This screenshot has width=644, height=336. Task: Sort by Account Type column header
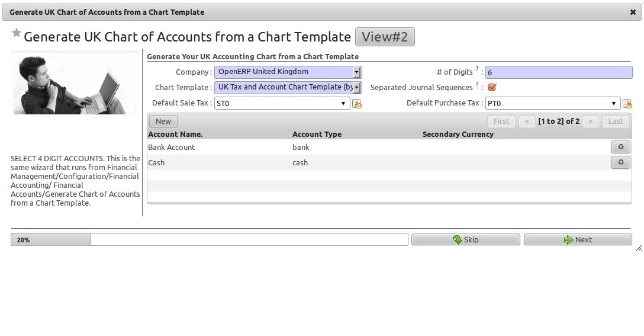pyautogui.click(x=317, y=135)
